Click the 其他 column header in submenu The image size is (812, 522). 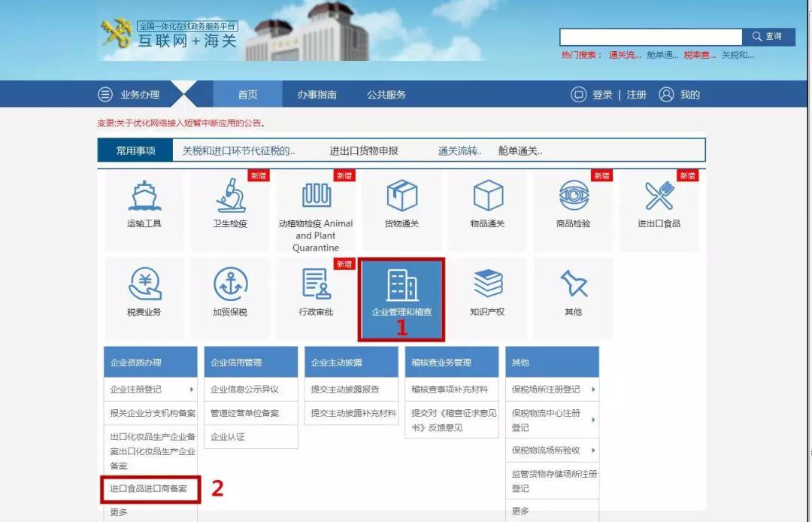(x=553, y=362)
